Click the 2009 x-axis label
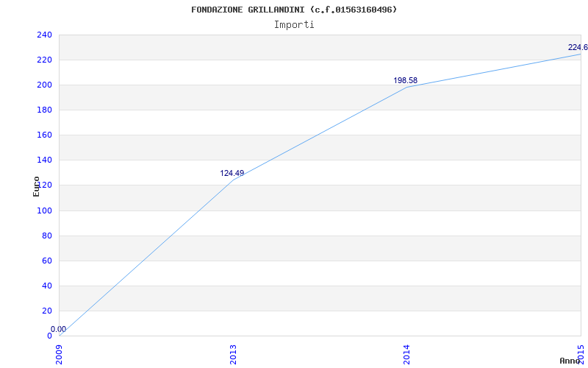588x368 pixels. click(60, 355)
